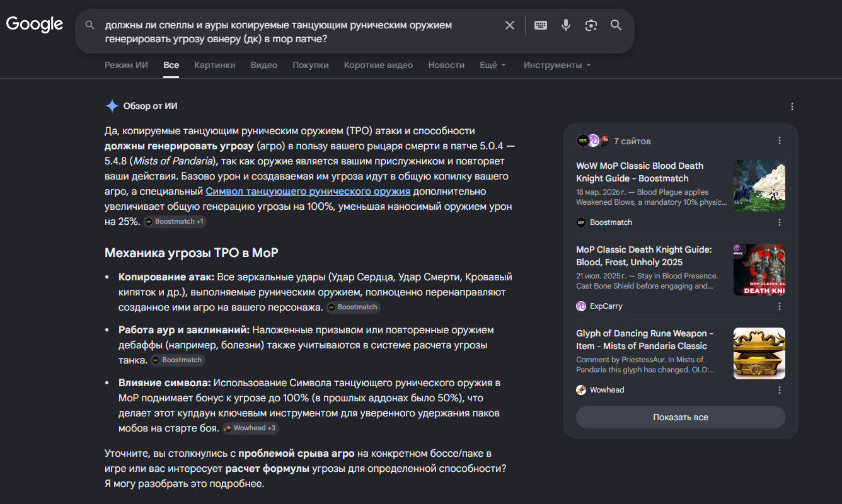Click the Показать все button
The image size is (842, 504).
tap(681, 417)
